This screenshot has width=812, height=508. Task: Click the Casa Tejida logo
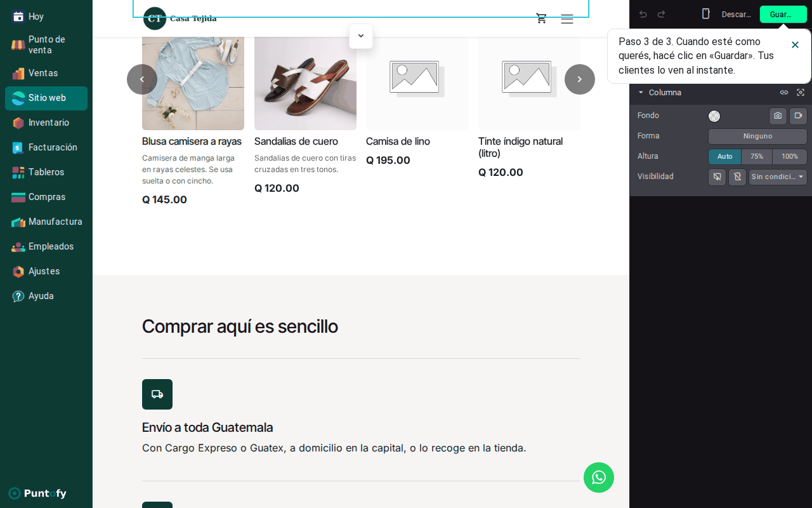tap(180, 18)
